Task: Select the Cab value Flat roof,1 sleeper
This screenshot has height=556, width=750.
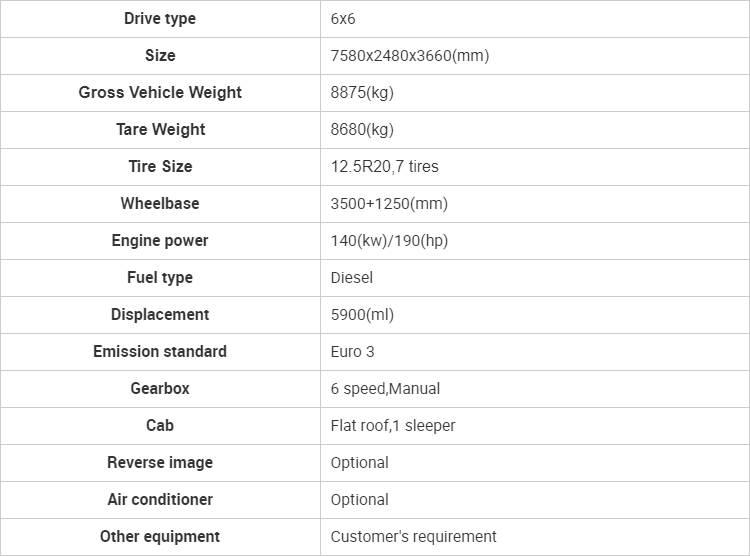Action: 393,425
